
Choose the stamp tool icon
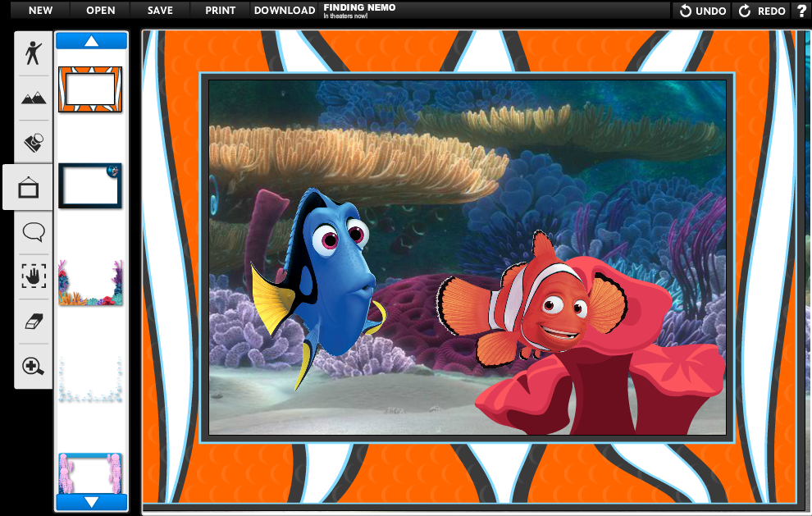click(x=34, y=143)
